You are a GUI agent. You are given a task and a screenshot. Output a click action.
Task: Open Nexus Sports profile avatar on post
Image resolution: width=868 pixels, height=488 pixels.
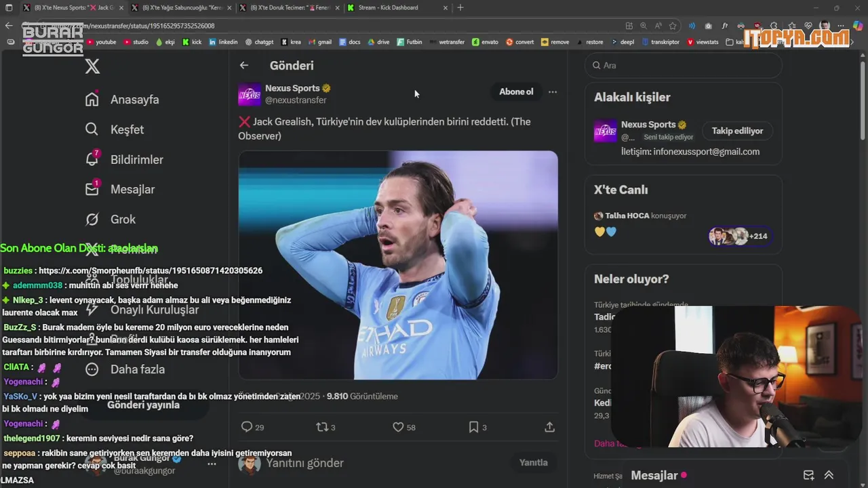(250, 94)
